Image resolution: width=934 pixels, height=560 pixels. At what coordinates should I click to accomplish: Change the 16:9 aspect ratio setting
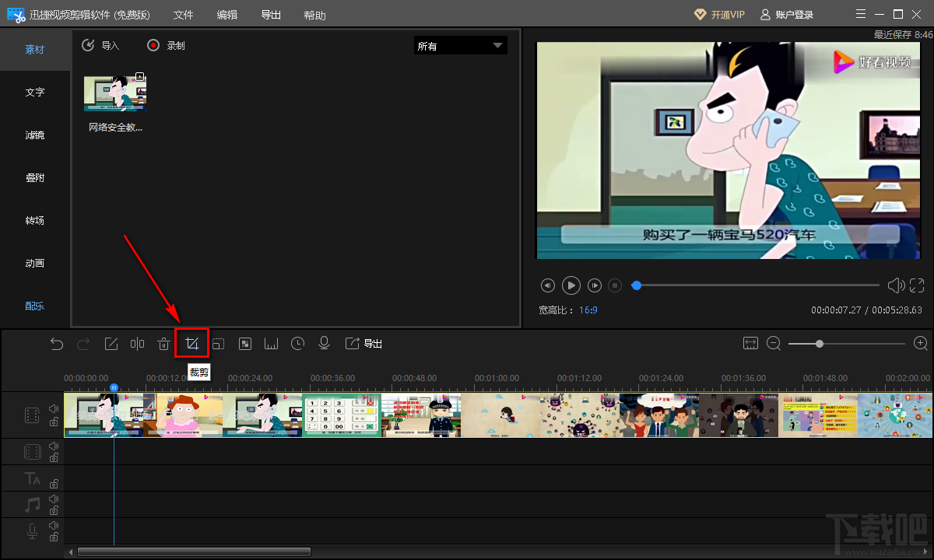pyautogui.click(x=588, y=310)
